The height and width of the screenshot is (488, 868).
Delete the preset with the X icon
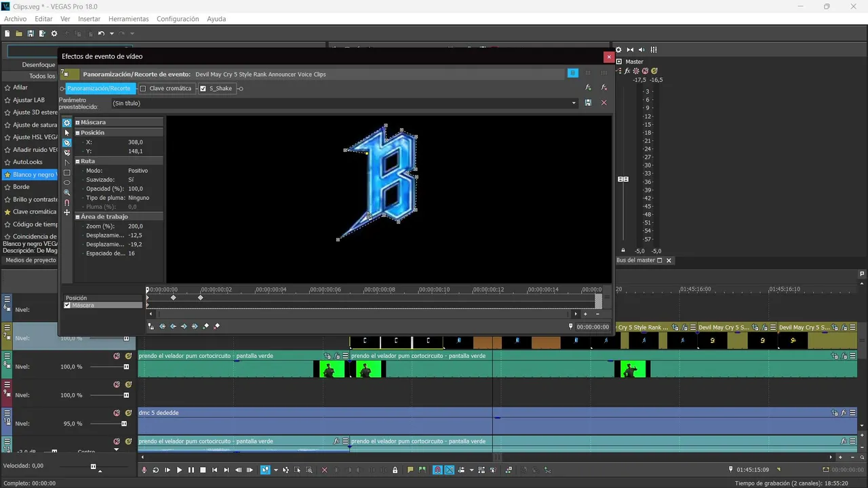604,103
